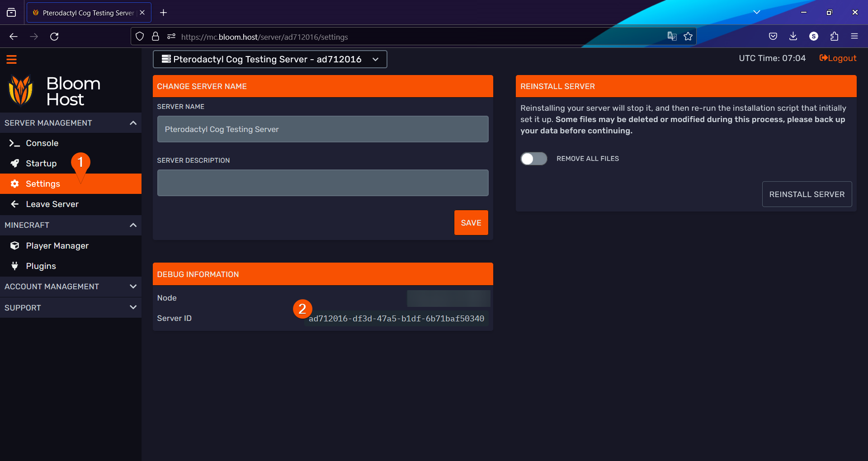Open the Plugins page
Image resolution: width=868 pixels, height=461 pixels.
pos(71,266)
